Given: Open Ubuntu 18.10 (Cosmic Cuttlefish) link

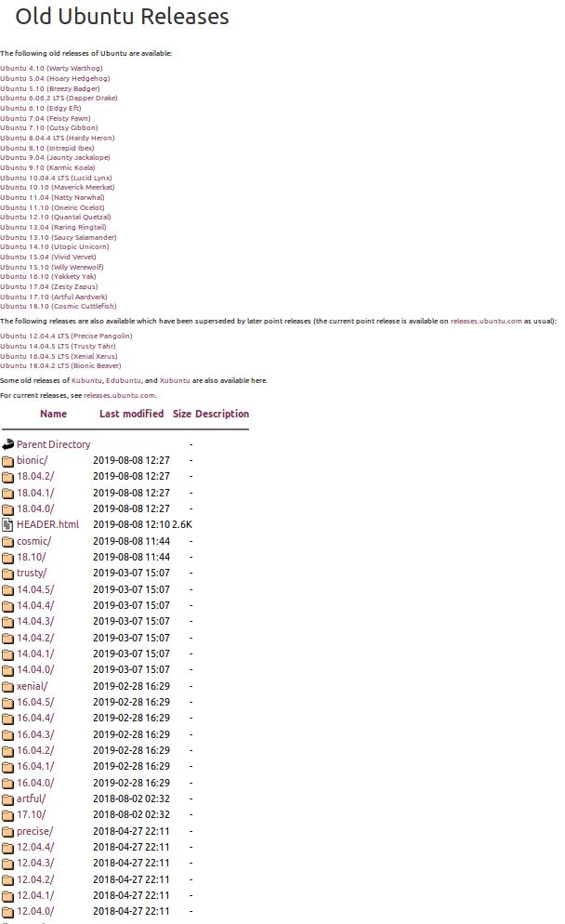Looking at the screenshot, I should tap(59, 306).
